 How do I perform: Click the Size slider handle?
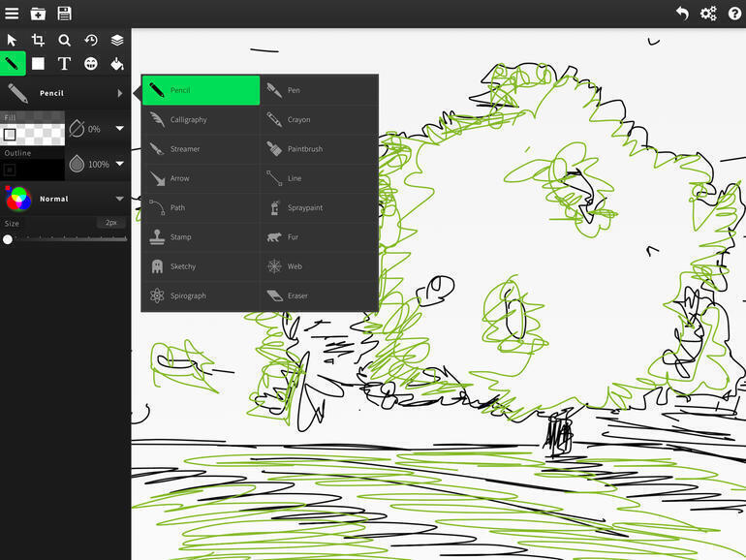point(8,239)
